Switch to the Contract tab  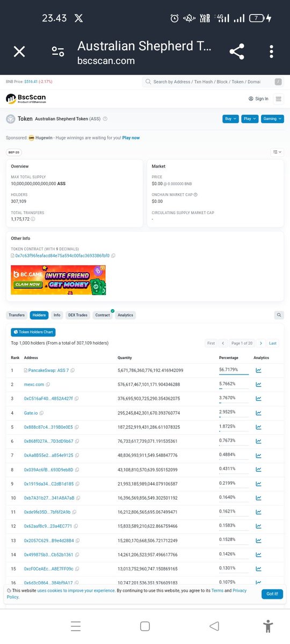tap(103, 315)
